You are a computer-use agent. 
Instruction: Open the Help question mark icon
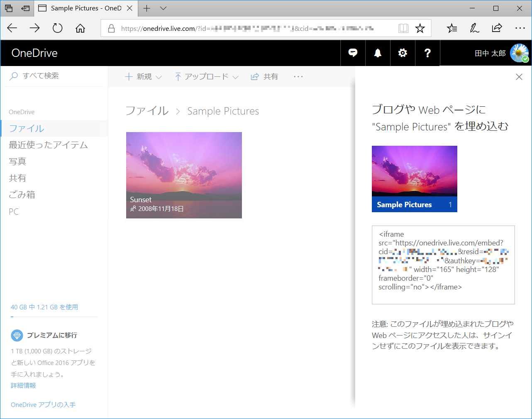(427, 53)
